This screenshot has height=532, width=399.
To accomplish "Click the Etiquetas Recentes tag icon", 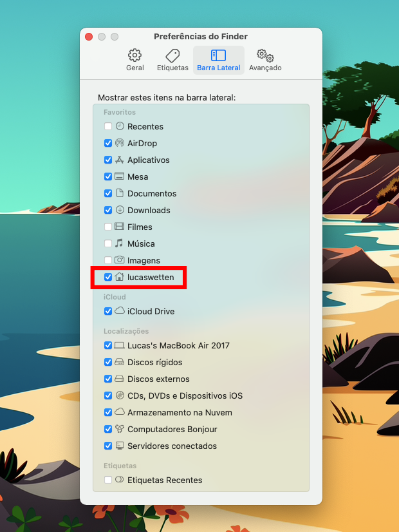I will (119, 479).
